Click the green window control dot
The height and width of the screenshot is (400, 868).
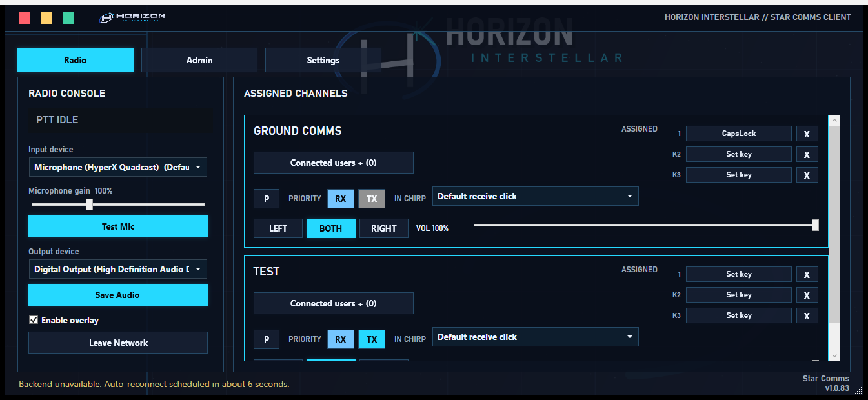(x=68, y=18)
